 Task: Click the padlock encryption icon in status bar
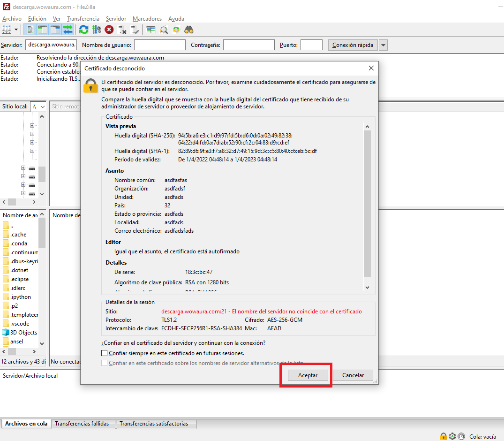443,436
